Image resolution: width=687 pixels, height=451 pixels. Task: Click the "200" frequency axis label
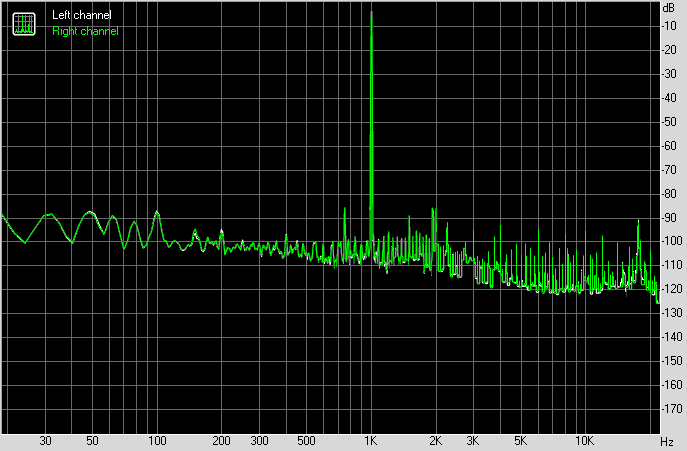221,440
